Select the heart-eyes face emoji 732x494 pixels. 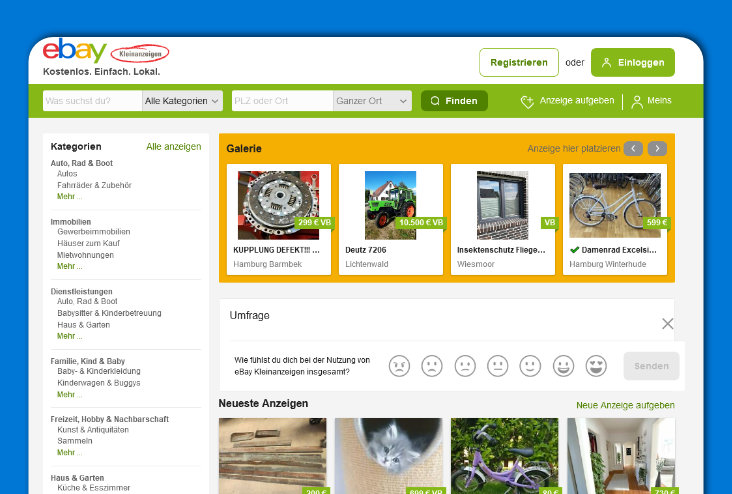pos(596,366)
